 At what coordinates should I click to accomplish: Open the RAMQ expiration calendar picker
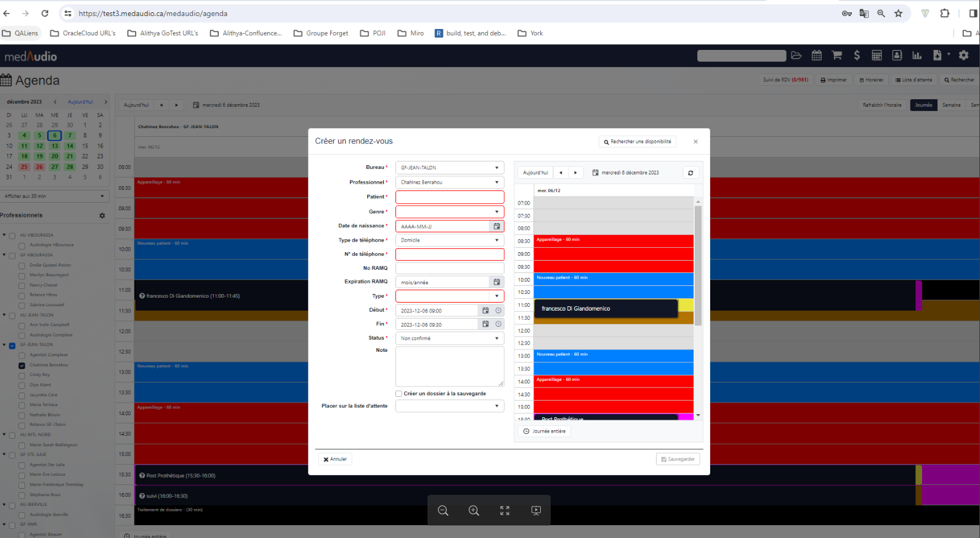[x=496, y=282]
